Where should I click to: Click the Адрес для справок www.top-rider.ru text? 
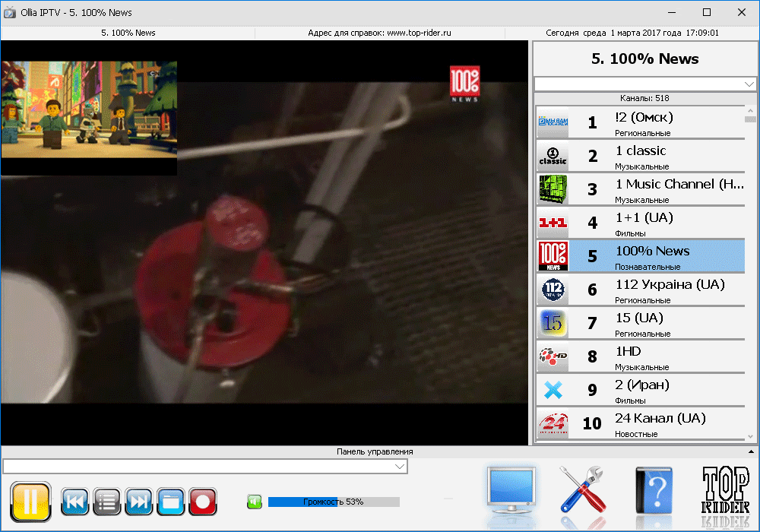[379, 33]
